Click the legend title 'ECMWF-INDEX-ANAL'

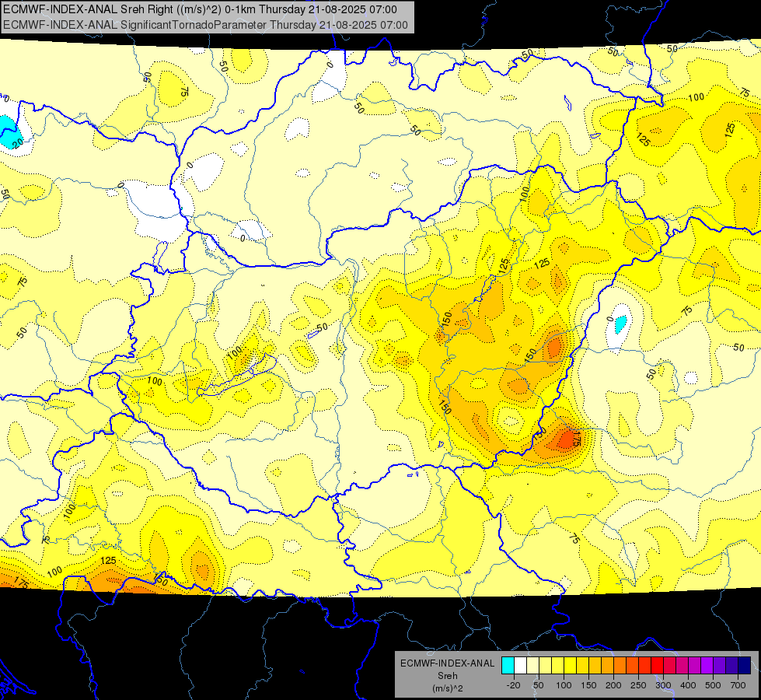point(448,663)
